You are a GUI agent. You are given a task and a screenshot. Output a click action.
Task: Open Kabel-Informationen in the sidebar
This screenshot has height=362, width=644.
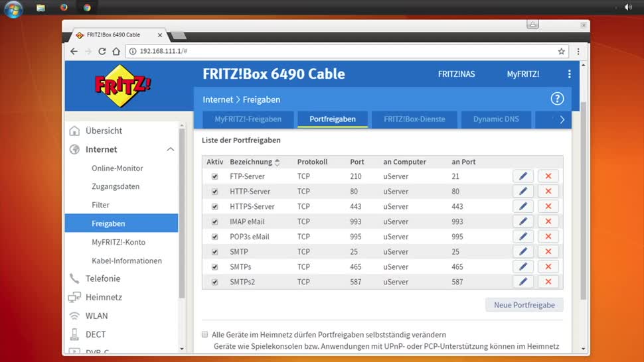coord(127,261)
